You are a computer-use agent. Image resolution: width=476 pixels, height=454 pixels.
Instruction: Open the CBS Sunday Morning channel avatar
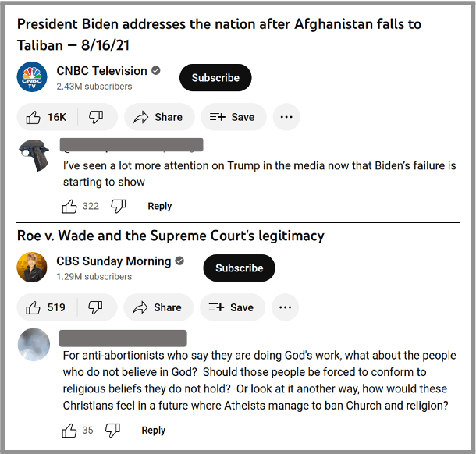[x=32, y=268]
